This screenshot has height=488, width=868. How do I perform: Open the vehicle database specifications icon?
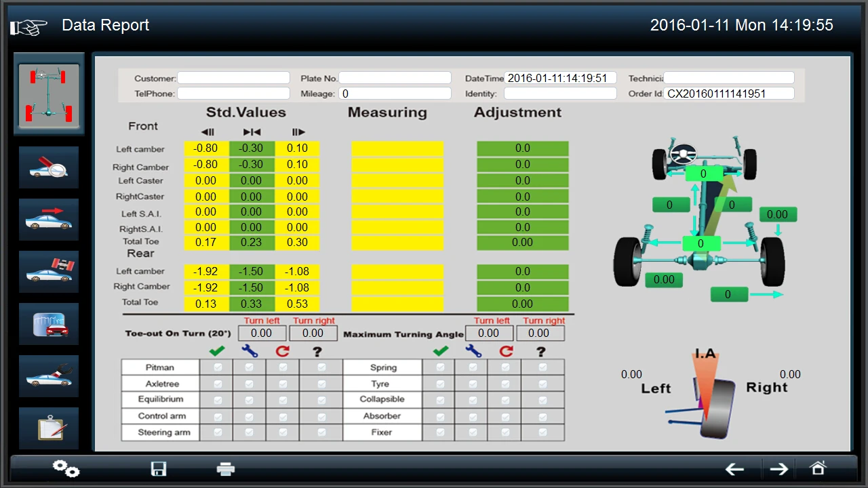coord(48,324)
